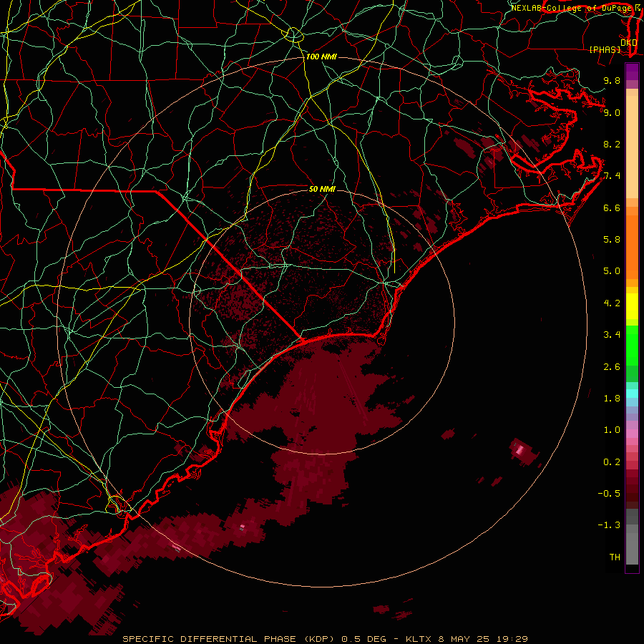Screen dimensions: 644x644
Task: Pick the purple top segment of the color bar
Action: [632, 72]
